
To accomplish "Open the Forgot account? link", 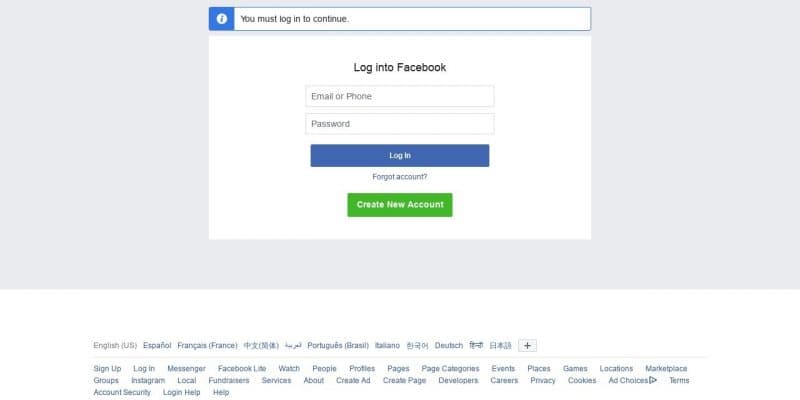I will click(x=400, y=176).
